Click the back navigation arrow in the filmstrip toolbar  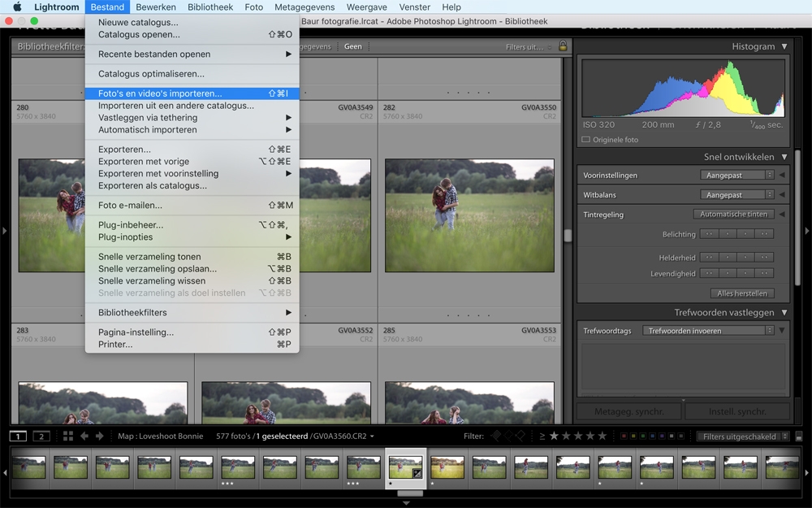[84, 436]
